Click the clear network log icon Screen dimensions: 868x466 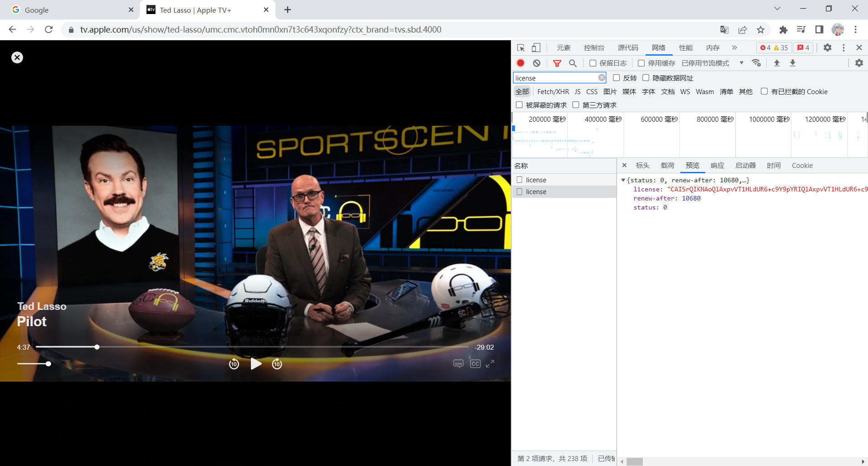coord(537,63)
